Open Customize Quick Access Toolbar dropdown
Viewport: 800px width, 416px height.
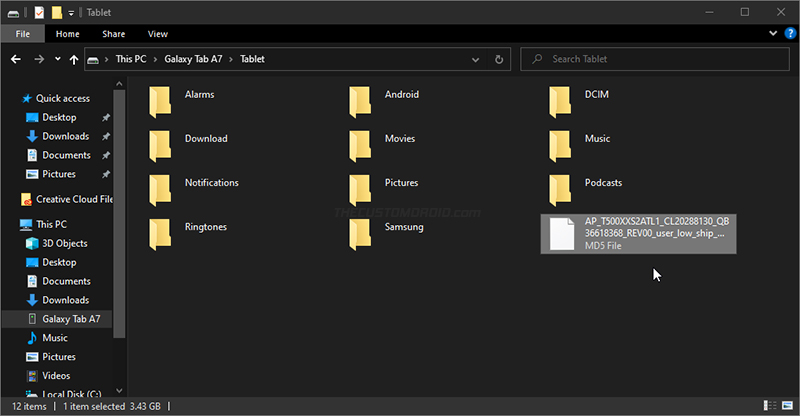click(x=71, y=13)
